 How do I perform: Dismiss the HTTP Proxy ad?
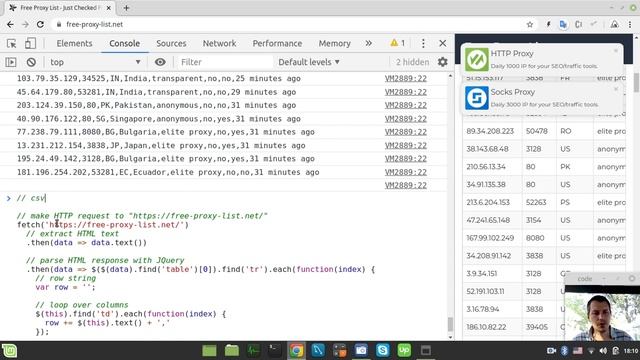(616, 51)
